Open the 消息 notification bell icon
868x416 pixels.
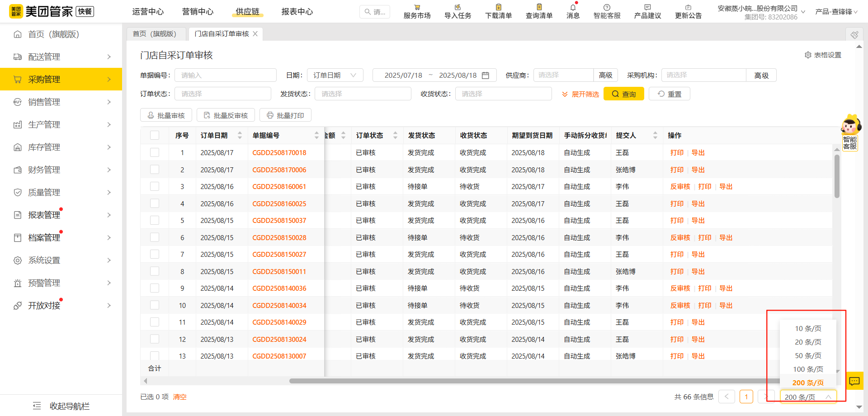point(572,11)
